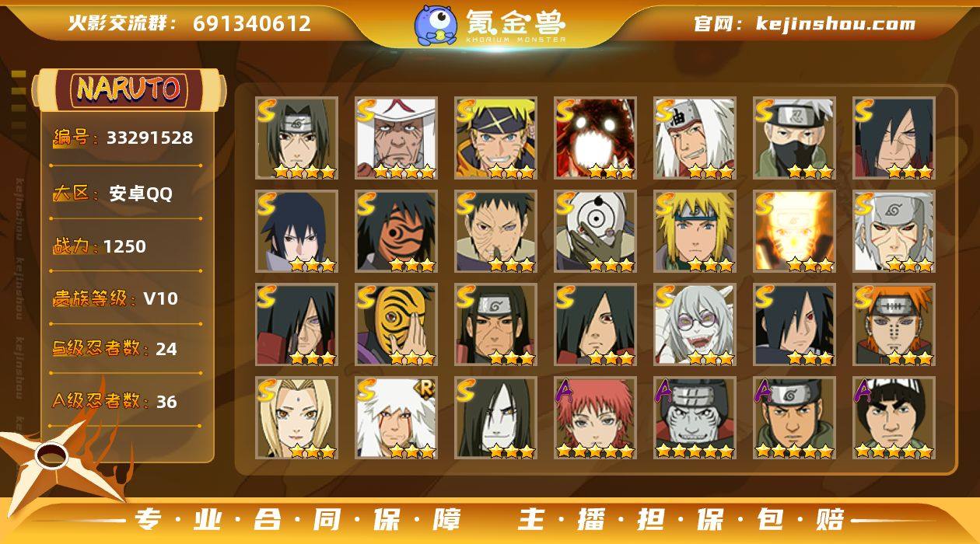Pick the red-haired A-rank ninja portrait
The image size is (980, 544).
pyautogui.click(x=595, y=418)
